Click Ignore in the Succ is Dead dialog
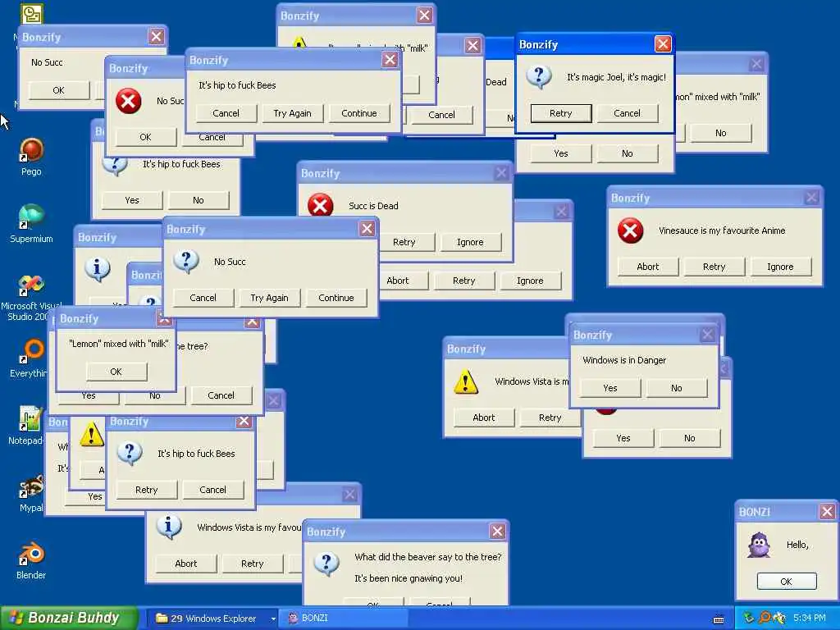The width and height of the screenshot is (840, 630). pyautogui.click(x=470, y=242)
